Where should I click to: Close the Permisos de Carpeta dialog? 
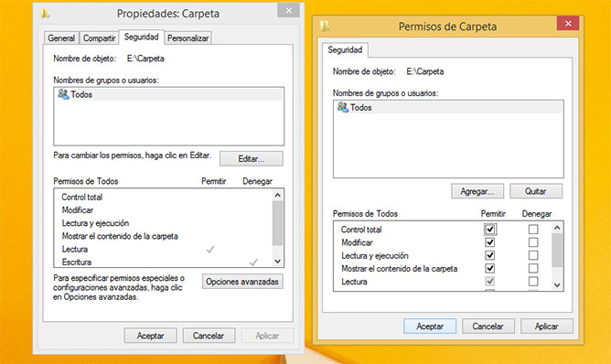[568, 24]
